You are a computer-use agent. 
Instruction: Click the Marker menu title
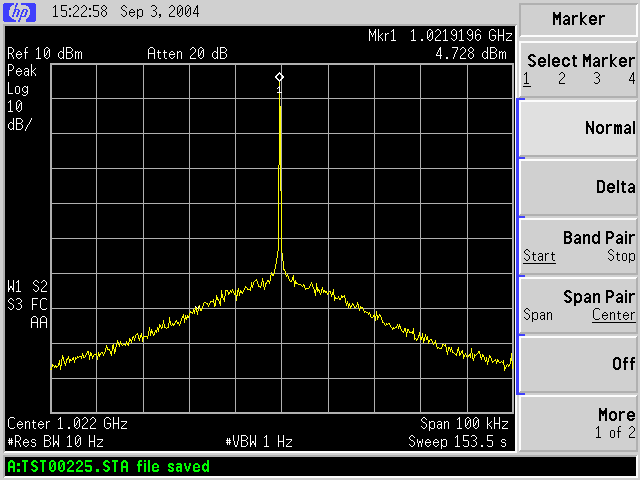[578, 19]
